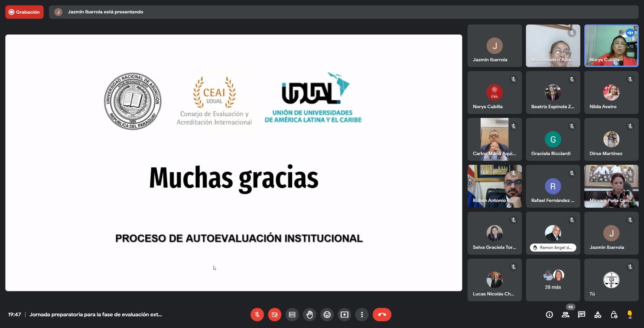Leave the call with the red hang-up button
The height and width of the screenshot is (328, 644).
(382, 315)
